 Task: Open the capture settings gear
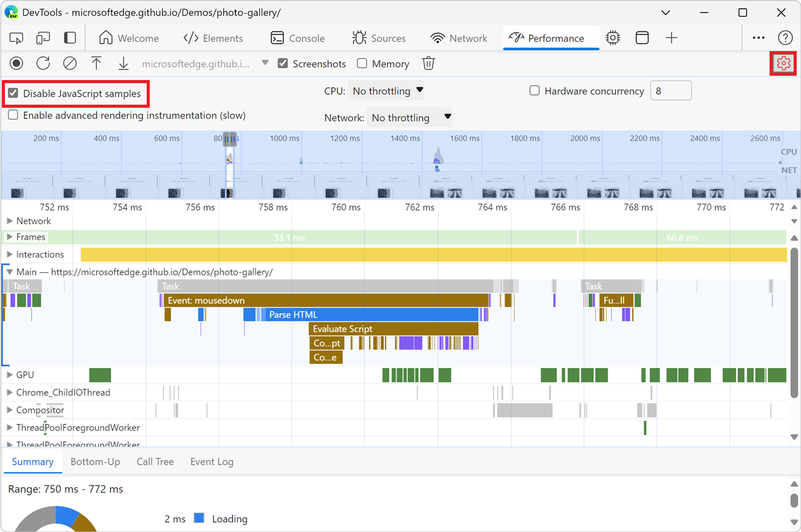782,63
